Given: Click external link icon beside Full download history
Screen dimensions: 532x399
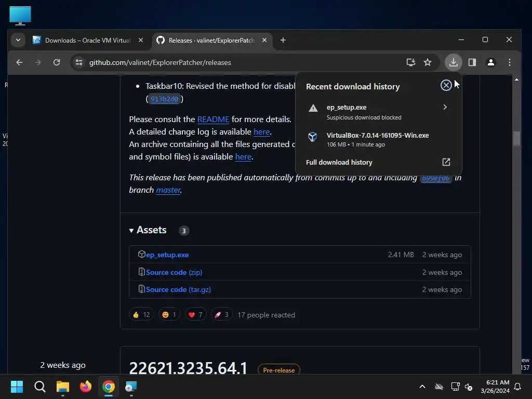Looking at the screenshot, I should (446, 162).
